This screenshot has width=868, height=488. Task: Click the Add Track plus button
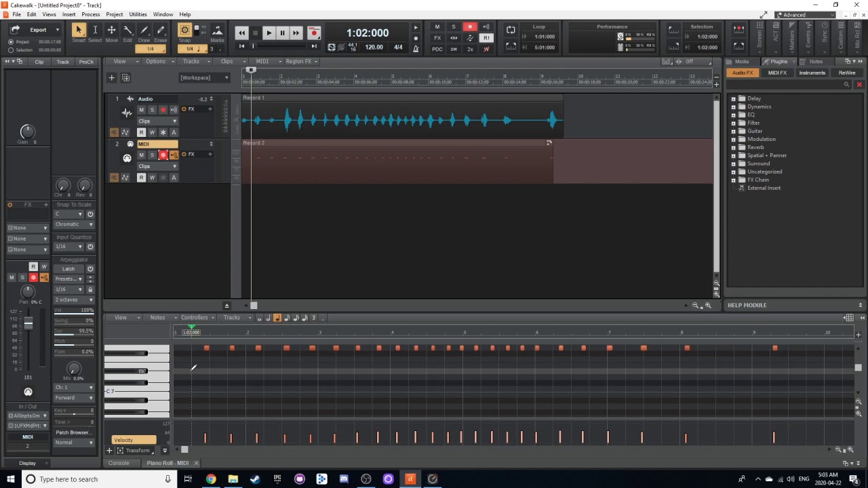coord(111,77)
